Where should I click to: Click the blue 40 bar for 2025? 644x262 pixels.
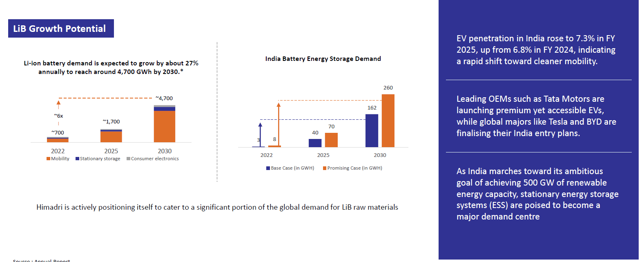coord(315,143)
